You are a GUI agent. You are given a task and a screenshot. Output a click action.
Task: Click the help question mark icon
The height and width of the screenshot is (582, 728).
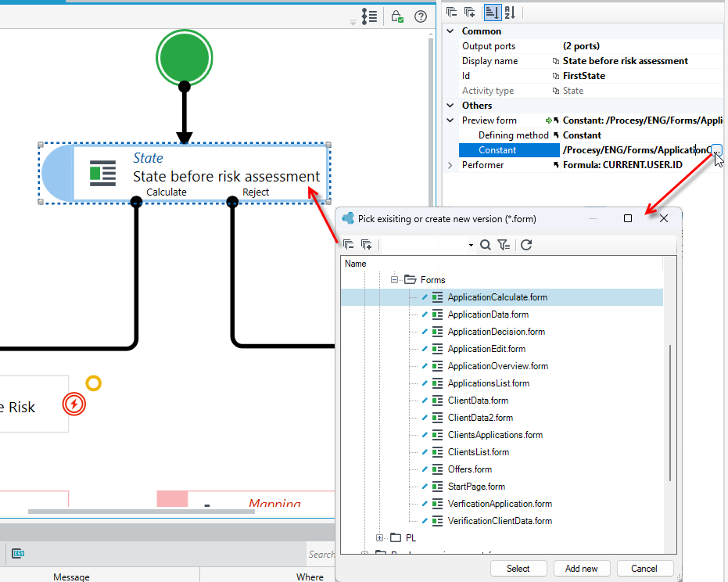421,16
